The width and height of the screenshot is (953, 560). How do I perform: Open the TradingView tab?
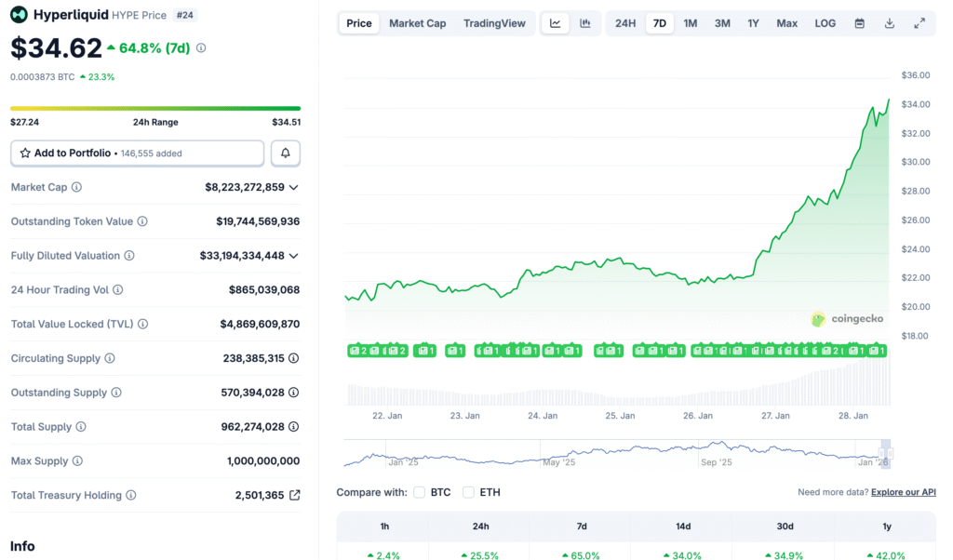point(494,23)
